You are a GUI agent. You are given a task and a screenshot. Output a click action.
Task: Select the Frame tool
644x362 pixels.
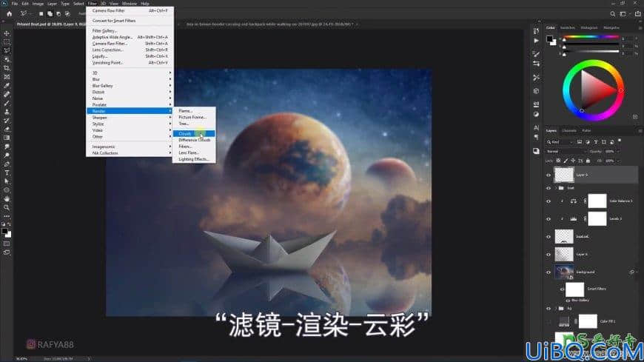[7, 77]
